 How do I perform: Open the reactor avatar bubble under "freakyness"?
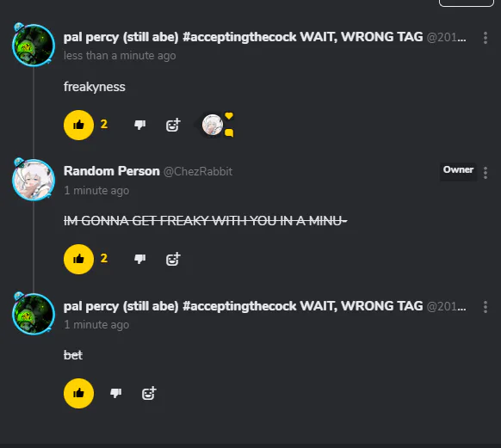pos(213,125)
